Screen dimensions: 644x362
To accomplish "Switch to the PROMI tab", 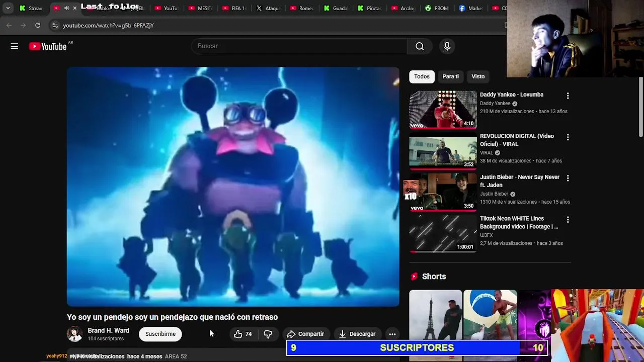I will point(437,8).
